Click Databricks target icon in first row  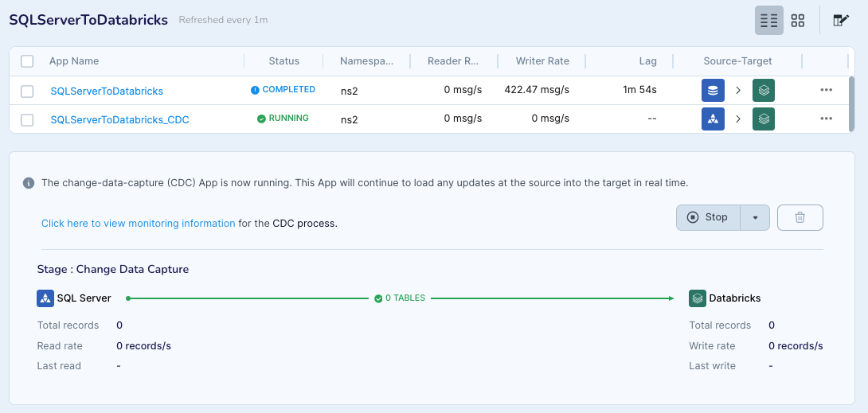pyautogui.click(x=764, y=91)
